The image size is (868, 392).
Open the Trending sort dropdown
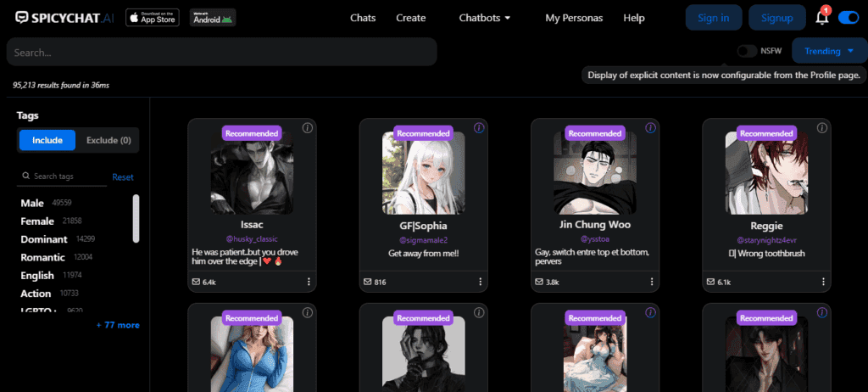(829, 51)
